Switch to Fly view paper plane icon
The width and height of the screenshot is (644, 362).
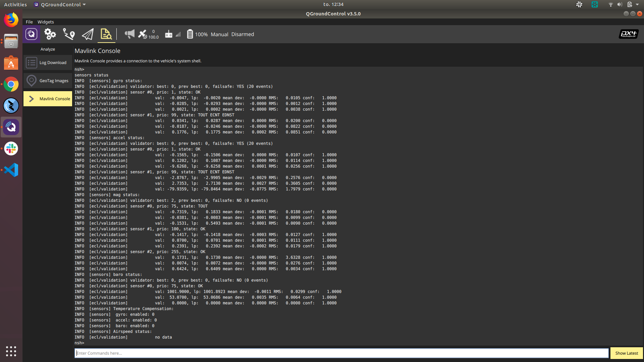click(x=87, y=34)
